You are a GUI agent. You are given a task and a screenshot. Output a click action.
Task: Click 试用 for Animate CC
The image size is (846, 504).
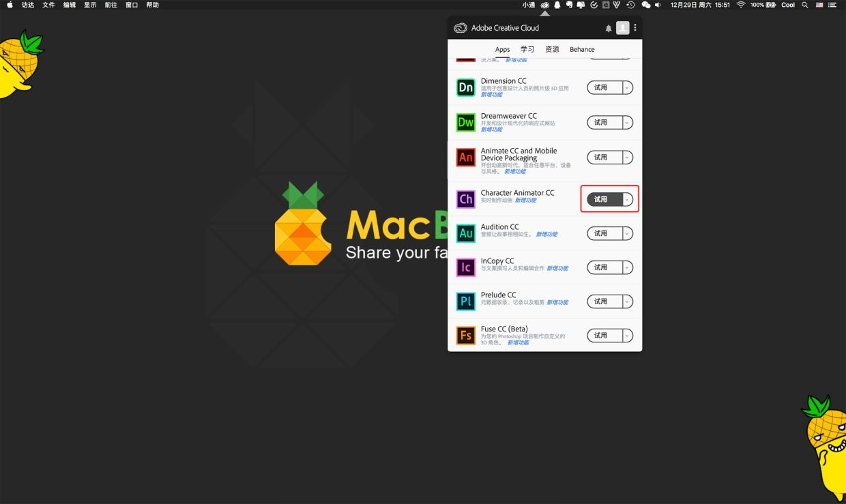(x=604, y=158)
